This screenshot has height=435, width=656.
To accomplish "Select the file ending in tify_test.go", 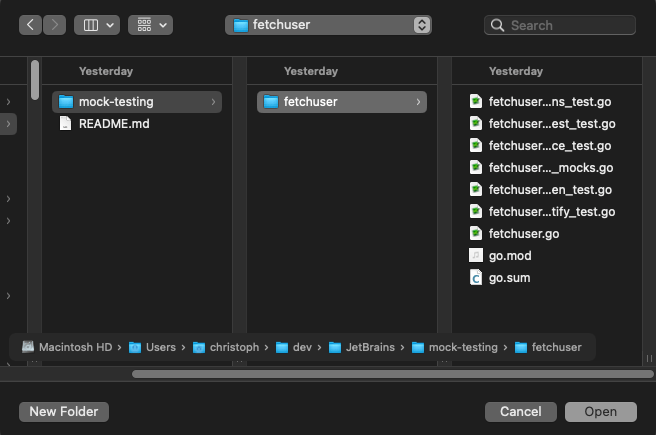I will 551,211.
